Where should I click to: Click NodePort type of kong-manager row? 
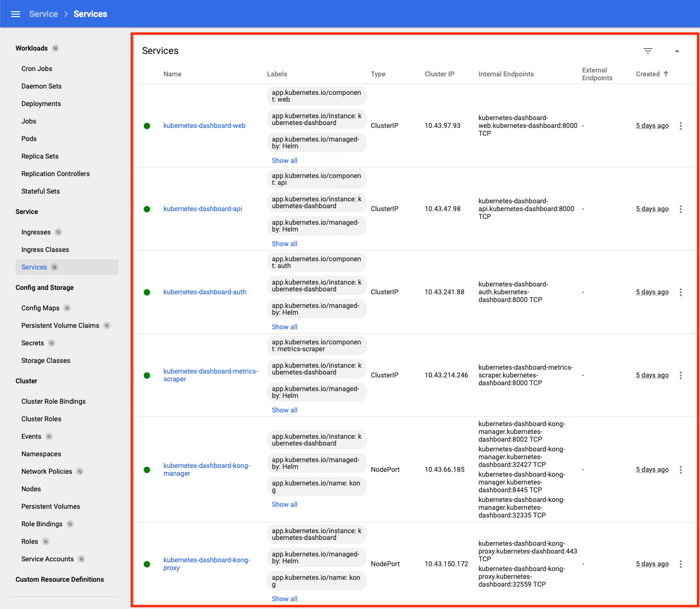coord(385,469)
